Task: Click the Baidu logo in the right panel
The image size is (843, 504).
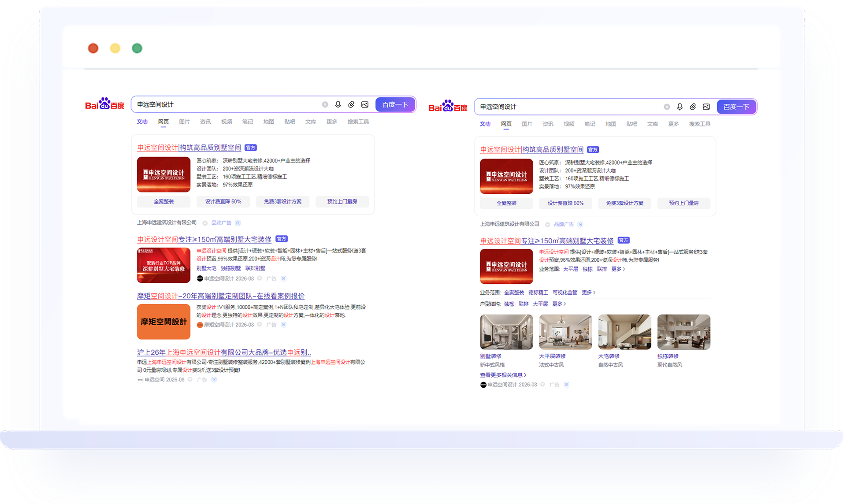Action: tap(448, 106)
